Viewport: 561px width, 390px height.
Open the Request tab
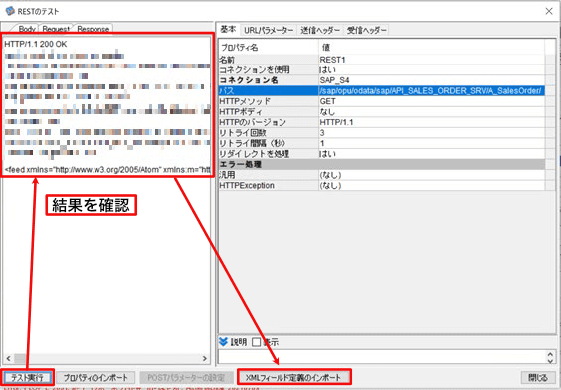pos(56,29)
